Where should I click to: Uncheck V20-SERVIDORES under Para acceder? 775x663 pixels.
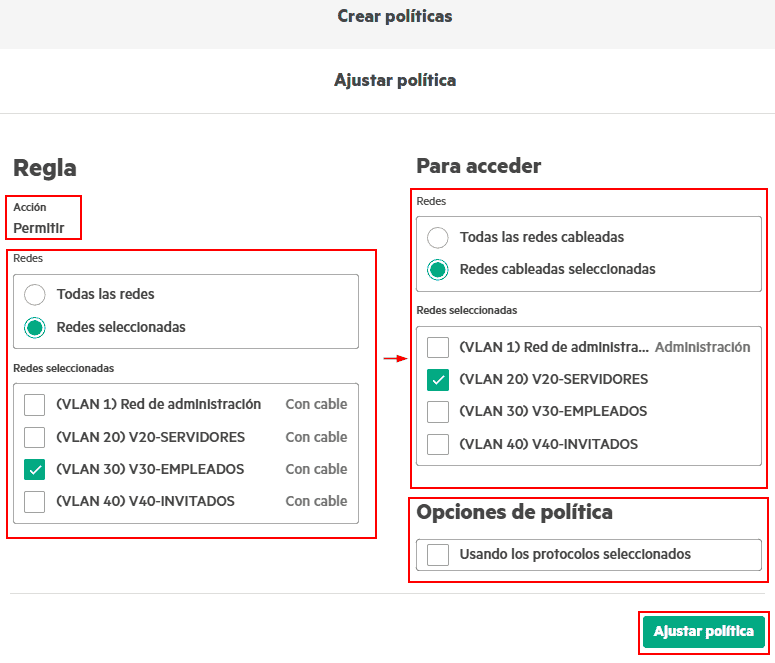438,379
